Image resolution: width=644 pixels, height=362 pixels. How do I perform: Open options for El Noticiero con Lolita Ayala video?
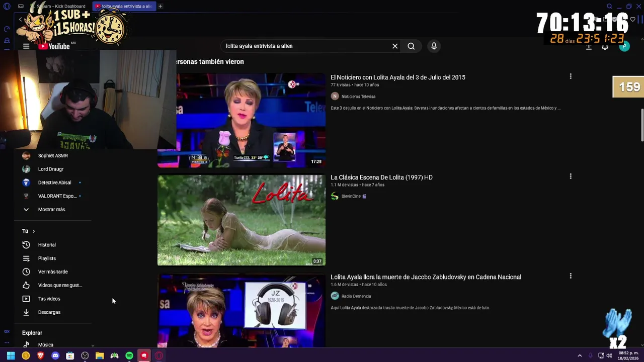571,76
